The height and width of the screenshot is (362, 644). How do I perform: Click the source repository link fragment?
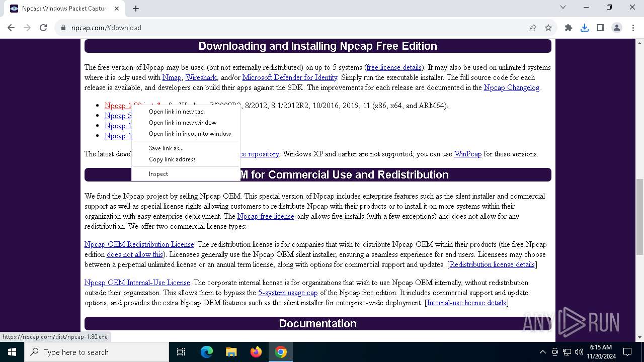(260, 154)
